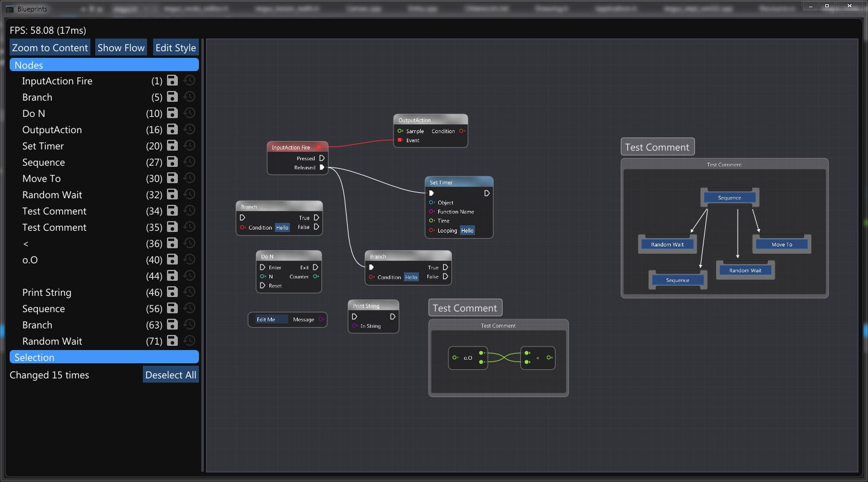Click the save icon beside Set Timer
This screenshot has height=482, width=868.
(x=172, y=146)
